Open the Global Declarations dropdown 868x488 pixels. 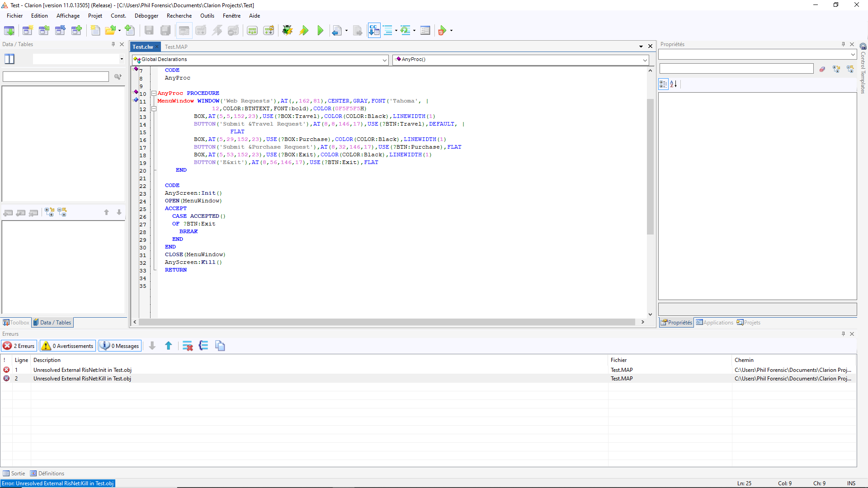(x=385, y=60)
